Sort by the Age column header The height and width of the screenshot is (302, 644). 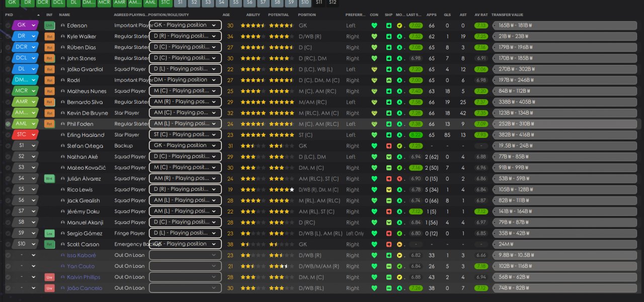point(226,15)
